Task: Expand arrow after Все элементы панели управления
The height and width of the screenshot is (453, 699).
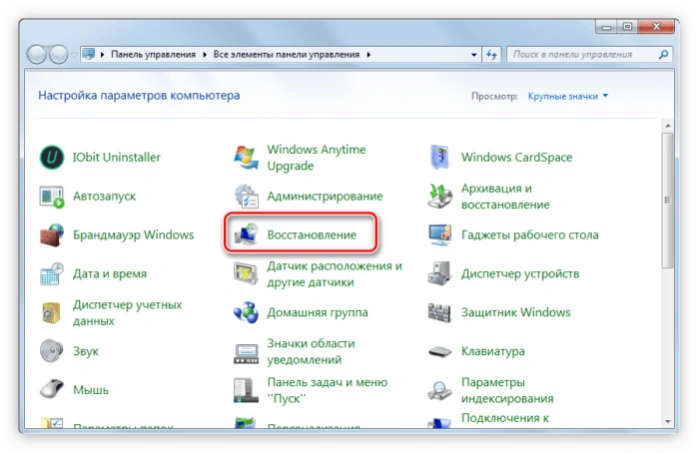Action: pos(369,55)
